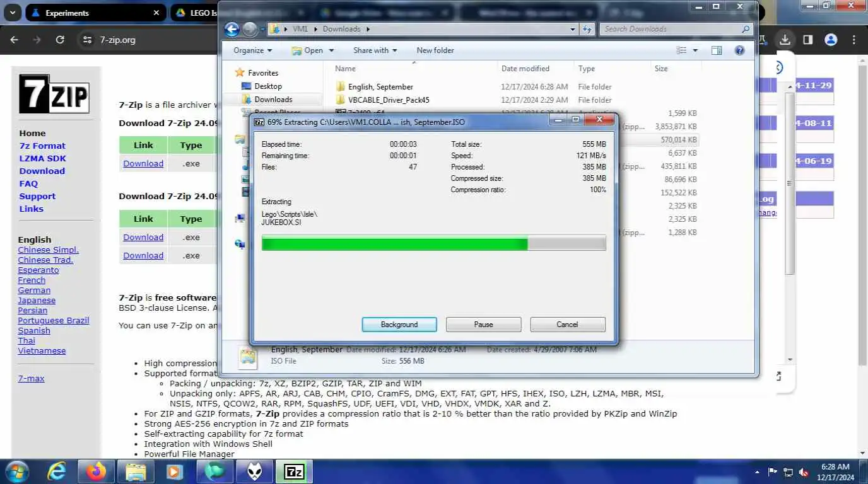Close the Experiments tab
868x484 pixels.
[x=156, y=13]
